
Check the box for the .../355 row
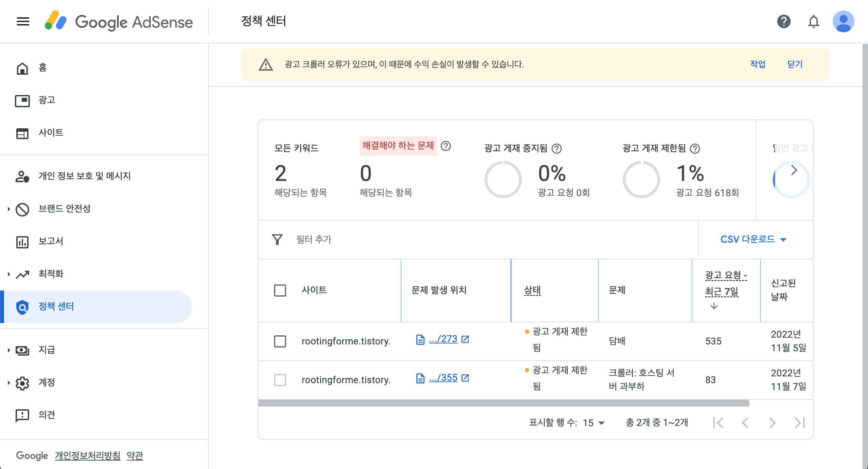(x=280, y=380)
